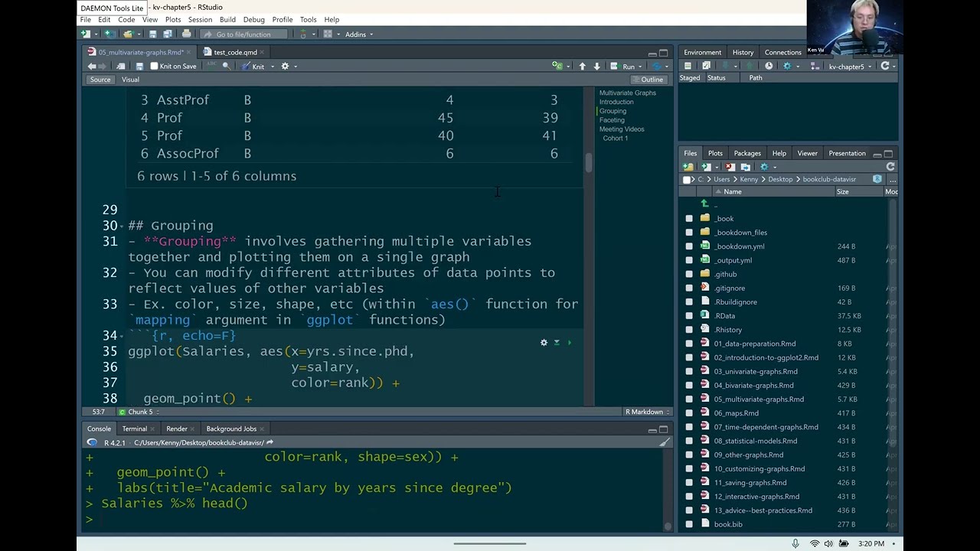Open the Run dropdown arrow

coord(640,67)
